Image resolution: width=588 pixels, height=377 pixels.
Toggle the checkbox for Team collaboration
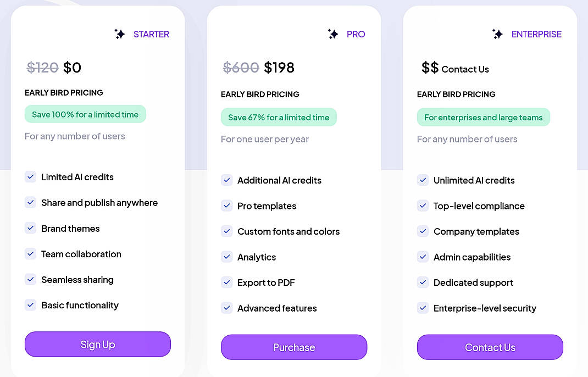pos(31,254)
